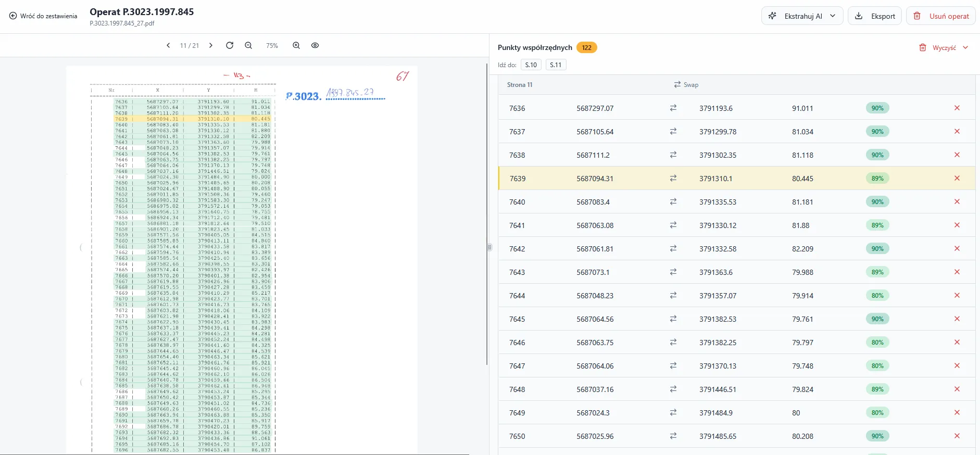Swap coordinates for point 7637
The width and height of the screenshot is (980, 455).
click(673, 131)
